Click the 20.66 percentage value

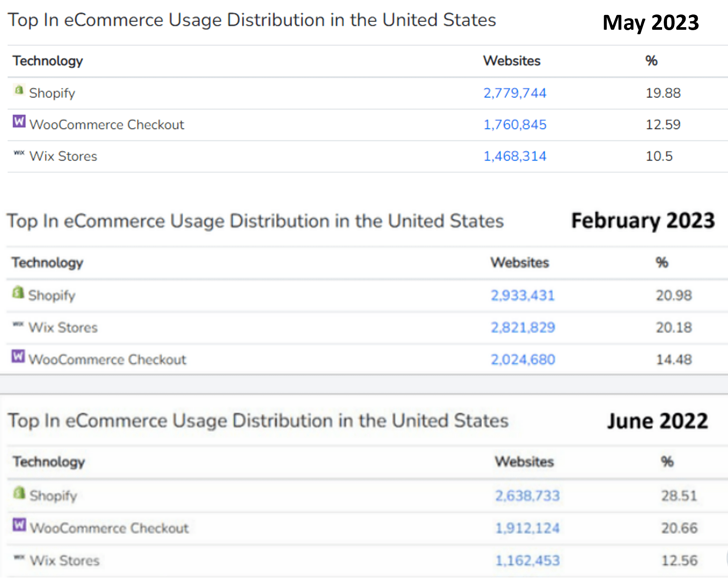click(679, 528)
